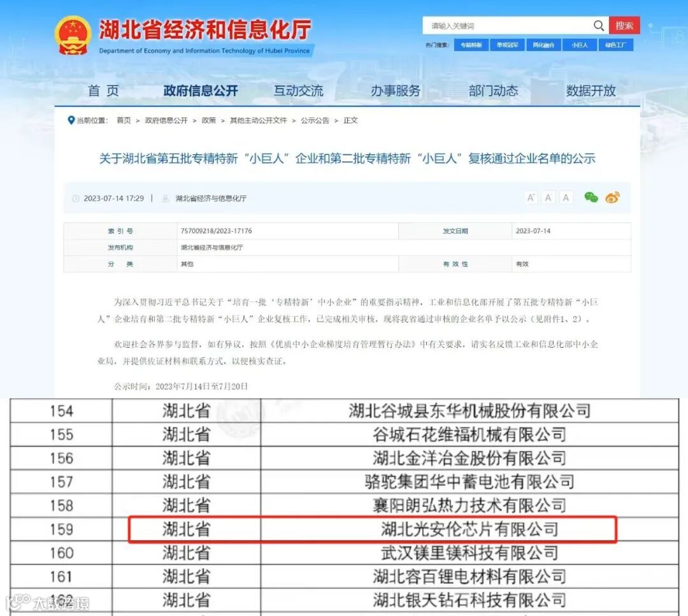Select hot search tag 绿色工厂
This screenshot has width=688, height=616.
tap(616, 45)
